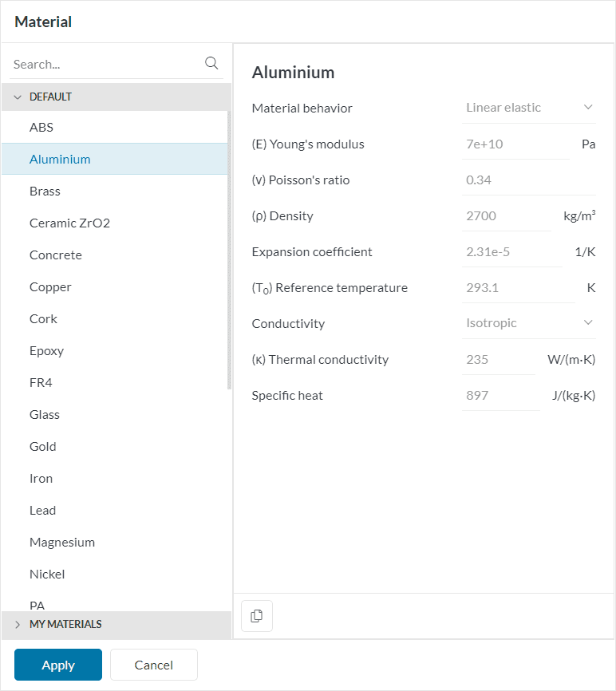Click the material search field
The image size is (616, 691).
104,64
